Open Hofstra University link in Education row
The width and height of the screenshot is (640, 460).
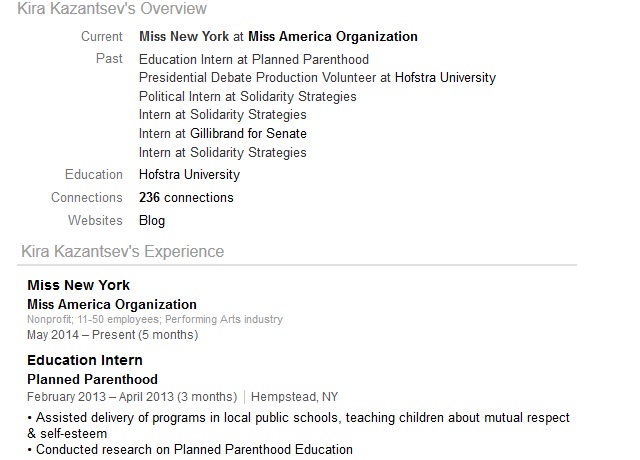pyautogui.click(x=189, y=175)
